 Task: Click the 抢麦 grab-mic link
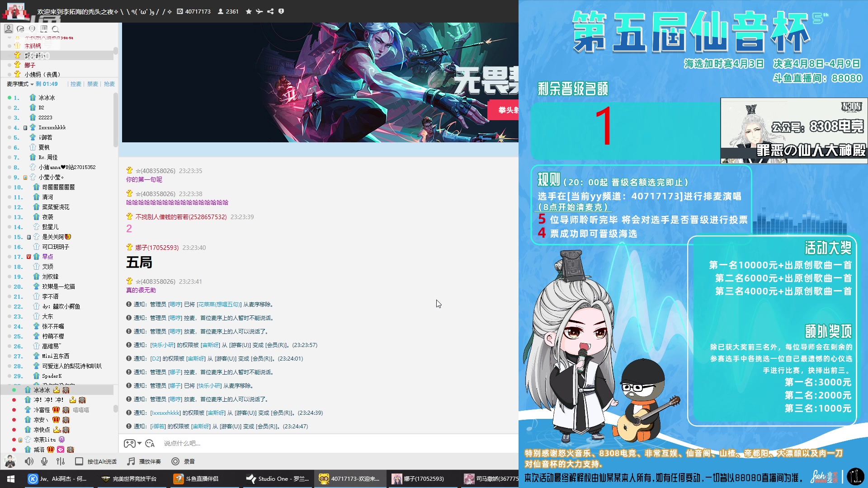[109, 84]
